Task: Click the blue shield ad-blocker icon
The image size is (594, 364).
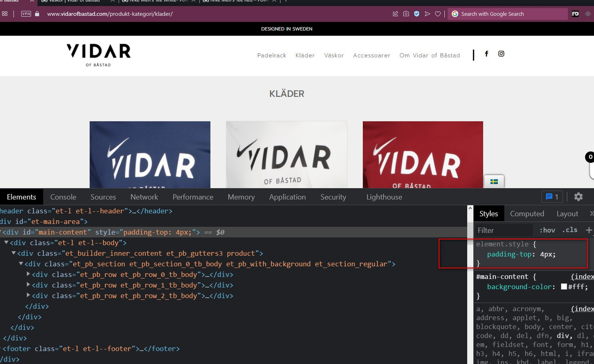Action: [x=417, y=14]
